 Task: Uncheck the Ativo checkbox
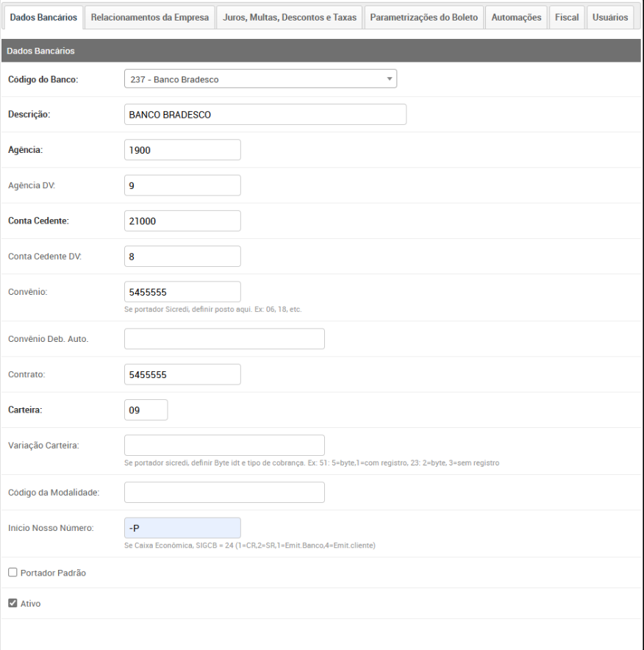click(12, 604)
